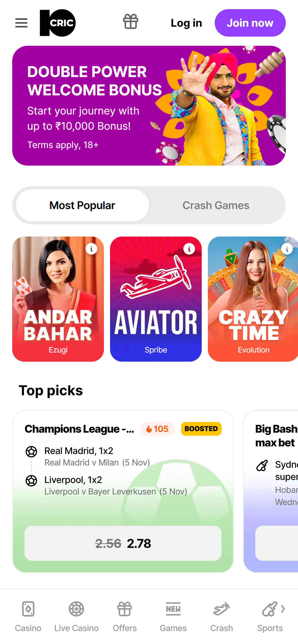Click the Join now button

click(x=250, y=23)
